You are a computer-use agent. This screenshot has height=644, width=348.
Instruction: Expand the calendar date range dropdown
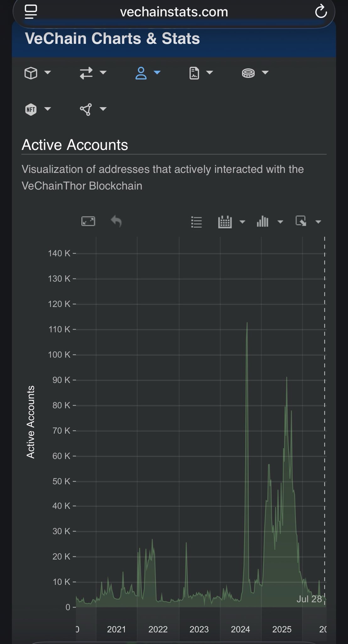pos(231,222)
